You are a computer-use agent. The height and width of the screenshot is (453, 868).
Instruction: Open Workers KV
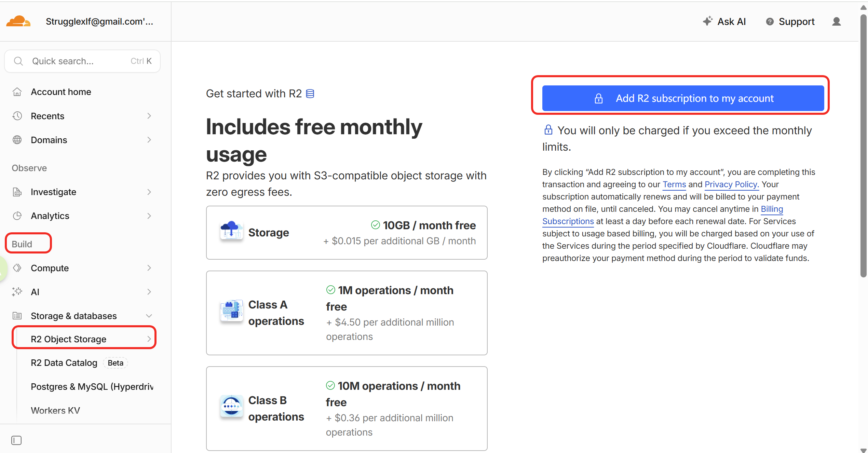point(55,411)
